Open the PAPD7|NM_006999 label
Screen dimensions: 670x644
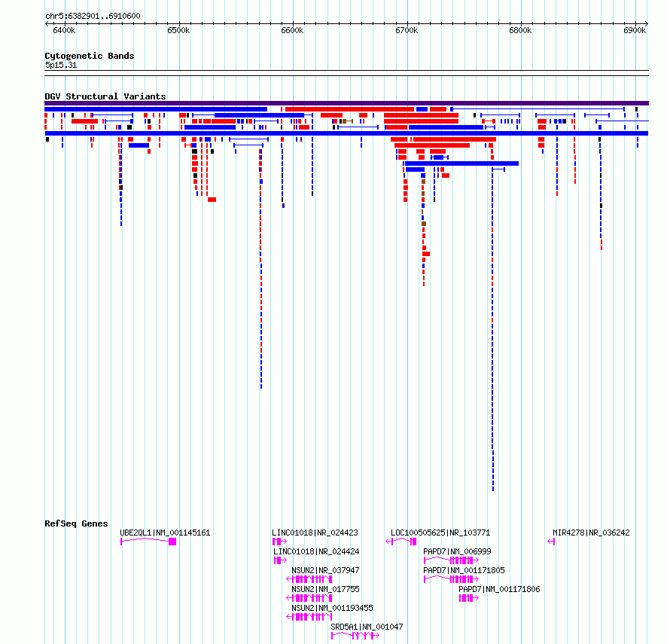point(457,551)
